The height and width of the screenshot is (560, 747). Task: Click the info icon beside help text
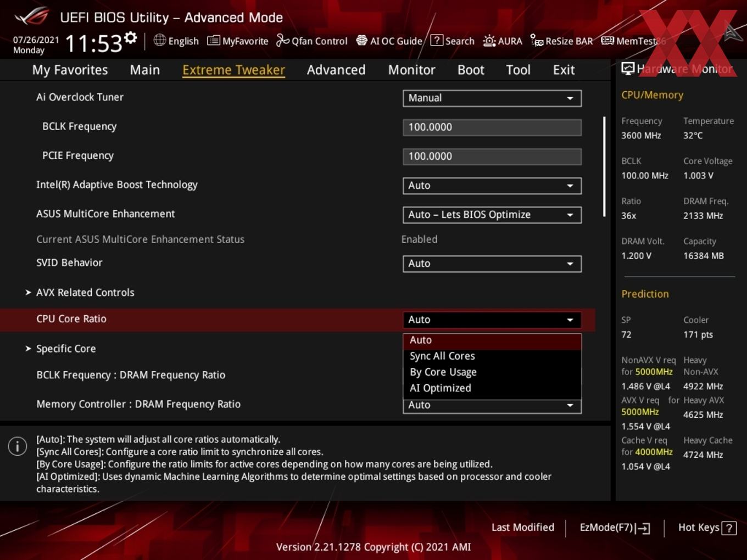click(18, 446)
